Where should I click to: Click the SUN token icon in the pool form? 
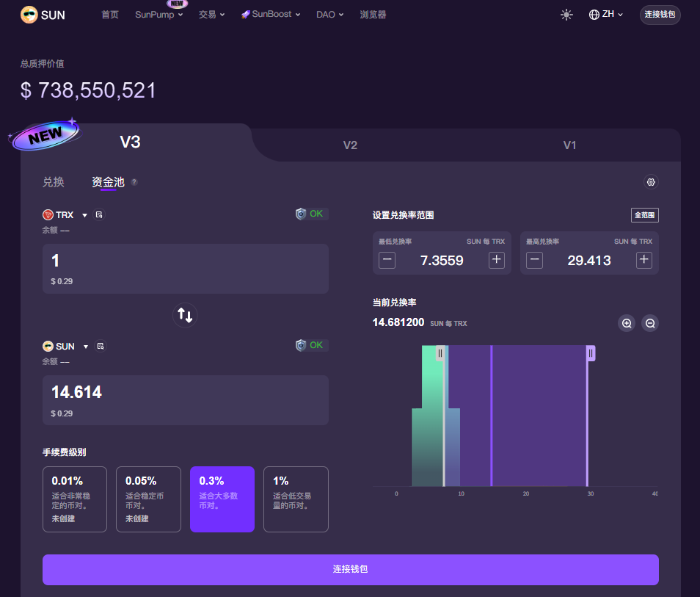click(48, 347)
